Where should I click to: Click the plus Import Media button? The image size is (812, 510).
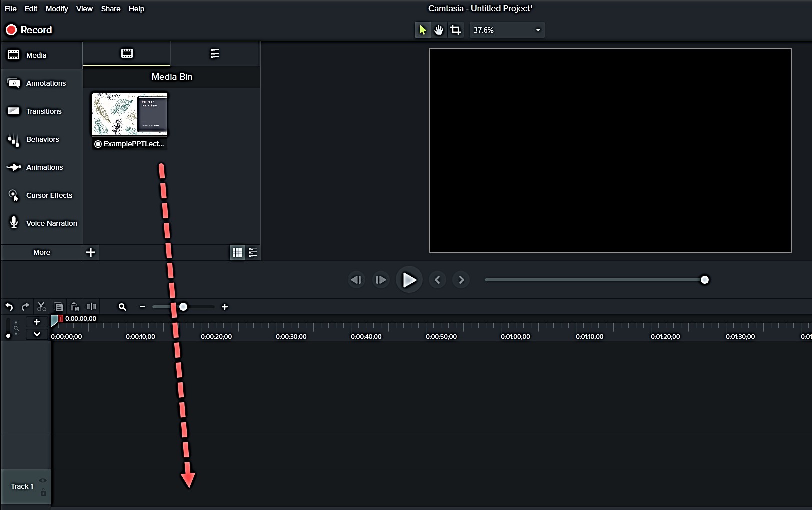[x=91, y=252]
